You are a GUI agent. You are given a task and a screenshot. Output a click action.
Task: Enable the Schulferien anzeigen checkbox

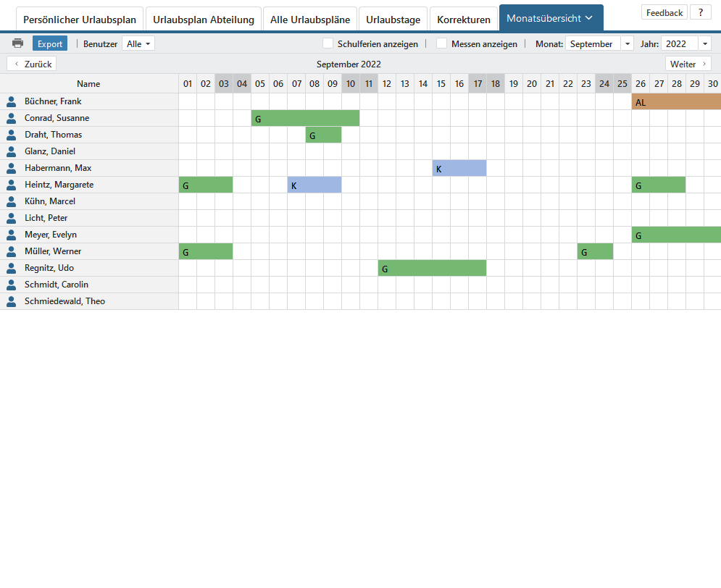point(328,43)
